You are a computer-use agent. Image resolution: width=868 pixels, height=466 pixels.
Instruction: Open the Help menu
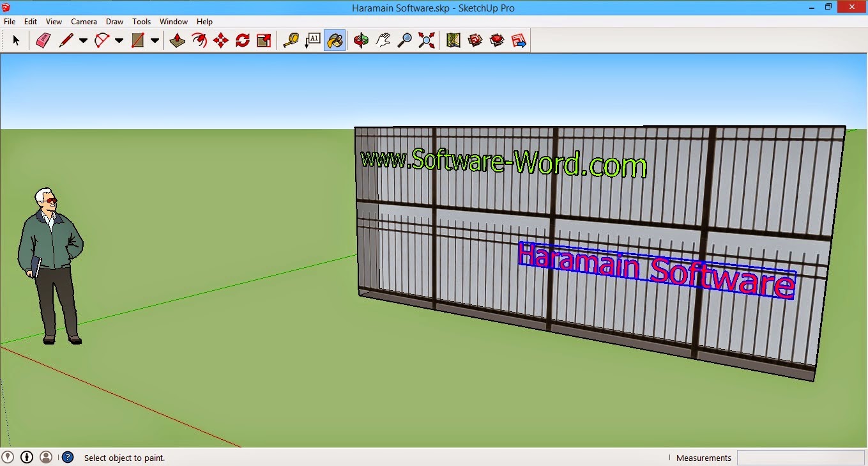[204, 22]
